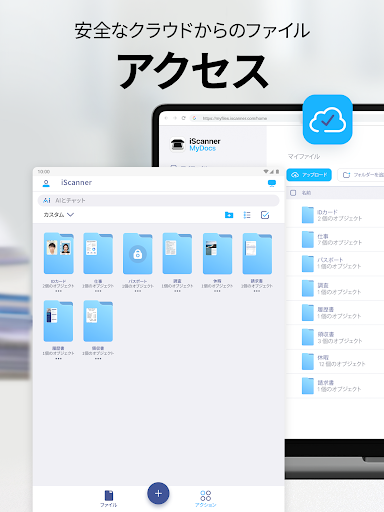Image resolution: width=384 pixels, height=512 pixels.
Task: Enable selection mode with the checkmark icon
Action: click(x=265, y=215)
